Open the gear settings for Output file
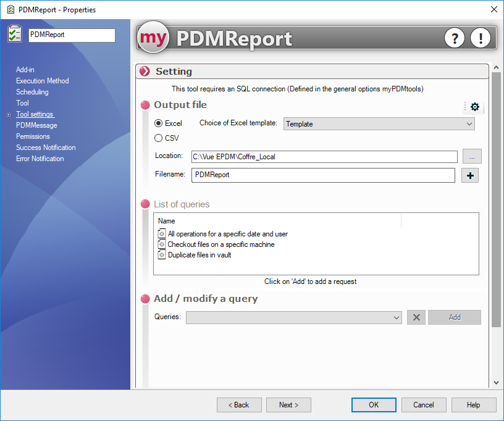504x421 pixels. click(474, 107)
